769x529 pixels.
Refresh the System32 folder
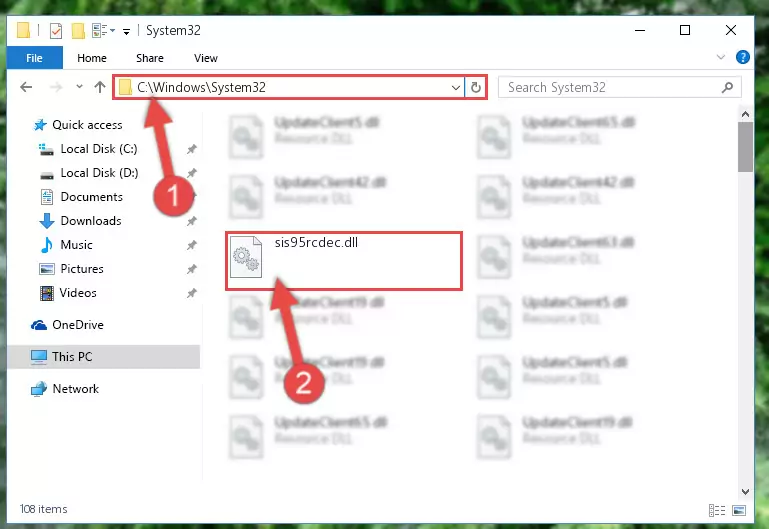tap(476, 88)
